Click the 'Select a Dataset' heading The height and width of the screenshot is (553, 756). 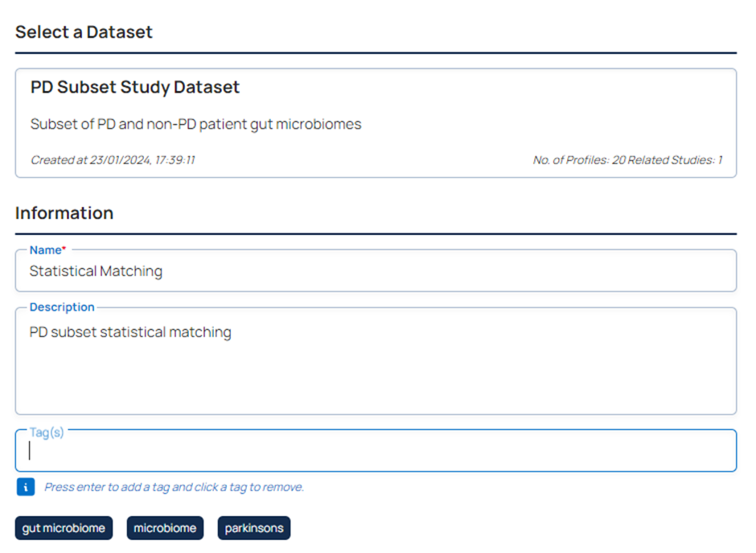pos(84,32)
